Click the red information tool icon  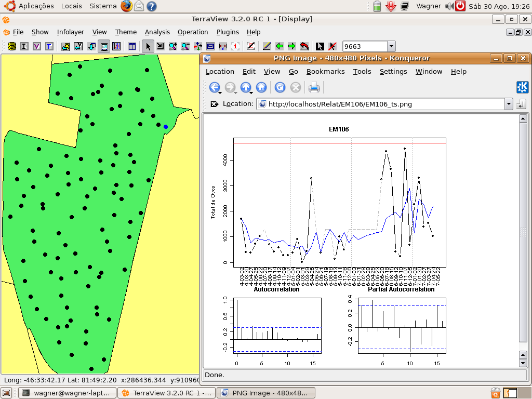coord(235,46)
